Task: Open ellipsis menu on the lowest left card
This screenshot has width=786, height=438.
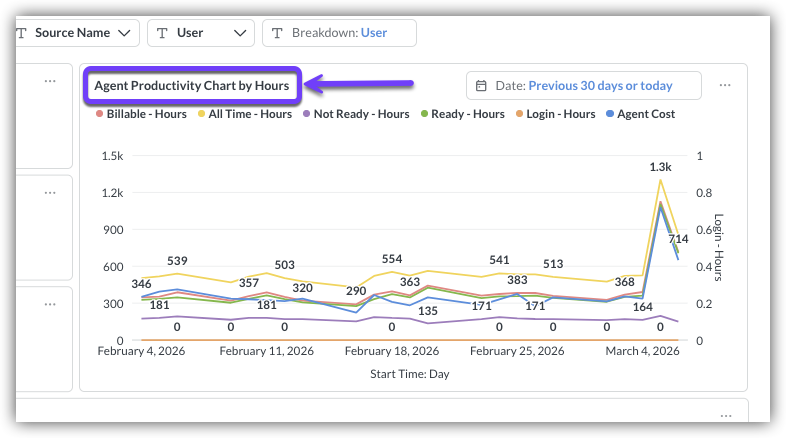Action: pyautogui.click(x=50, y=301)
